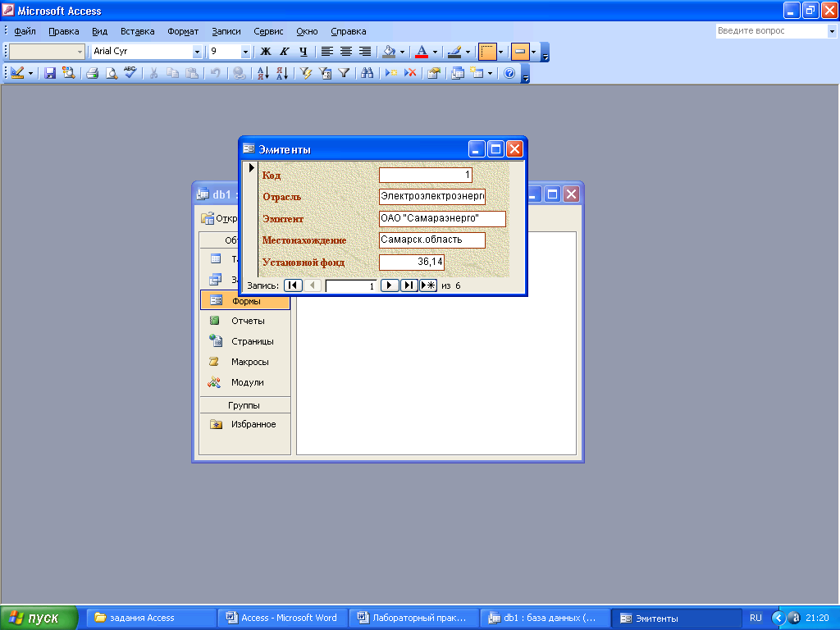Toggle underline formatting (Ч) button

click(304, 52)
